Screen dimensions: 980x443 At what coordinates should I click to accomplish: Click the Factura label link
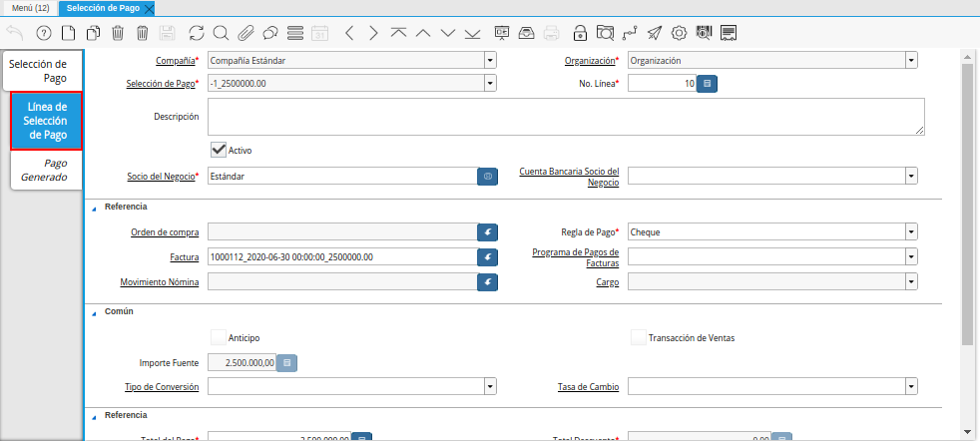click(185, 256)
